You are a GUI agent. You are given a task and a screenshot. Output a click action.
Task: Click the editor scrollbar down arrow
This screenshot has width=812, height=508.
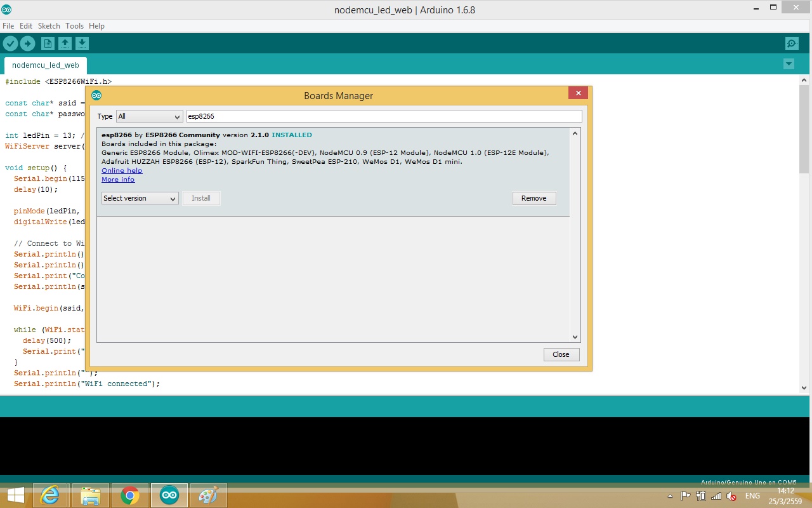pyautogui.click(x=804, y=387)
